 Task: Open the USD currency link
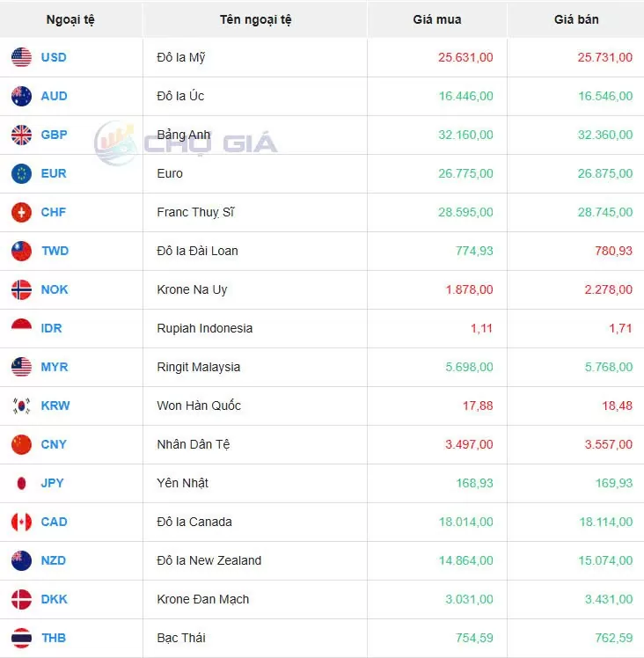54,58
